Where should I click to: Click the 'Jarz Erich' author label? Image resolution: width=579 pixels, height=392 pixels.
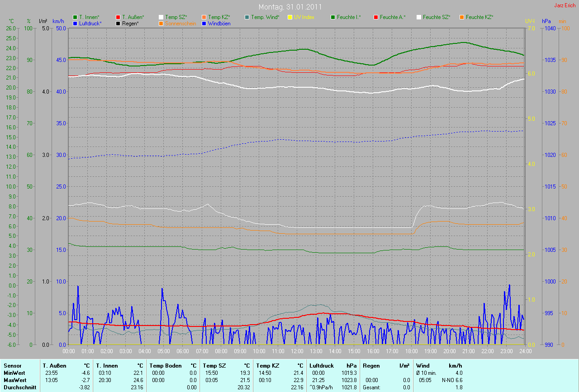(x=565, y=5)
